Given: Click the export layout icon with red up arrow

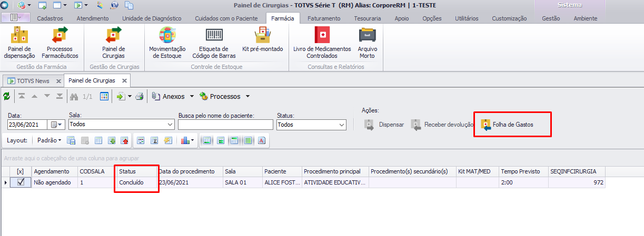Looking at the screenshot, I should [125, 140].
